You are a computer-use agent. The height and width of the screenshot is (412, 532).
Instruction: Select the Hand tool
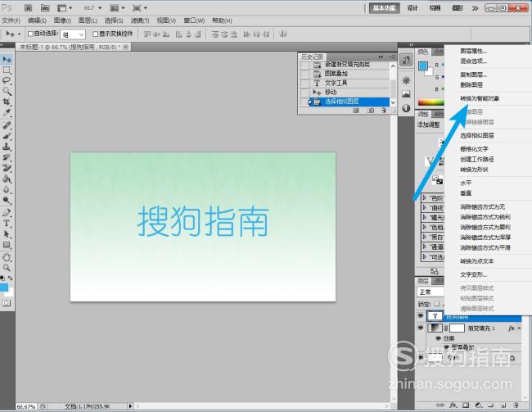7,257
